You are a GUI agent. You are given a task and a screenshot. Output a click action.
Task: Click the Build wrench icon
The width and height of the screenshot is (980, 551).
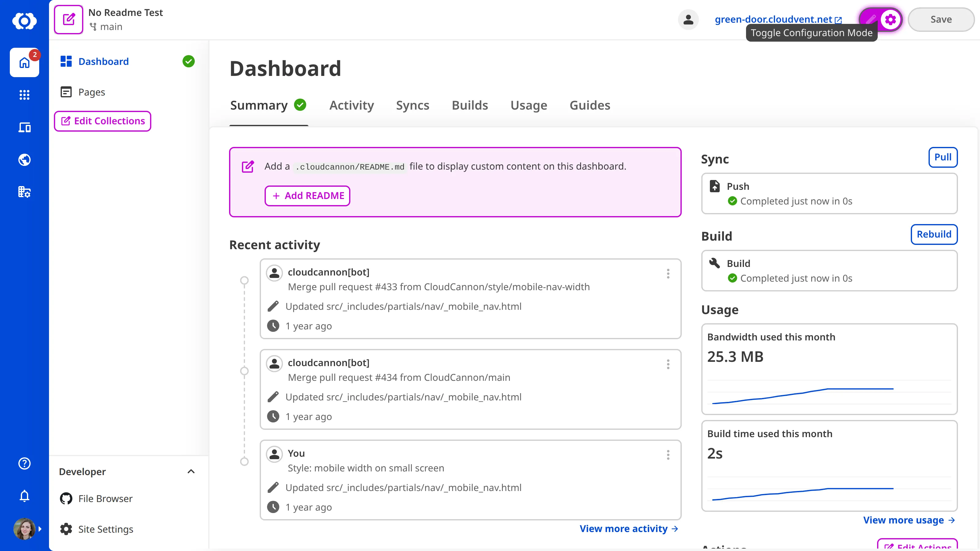(715, 263)
